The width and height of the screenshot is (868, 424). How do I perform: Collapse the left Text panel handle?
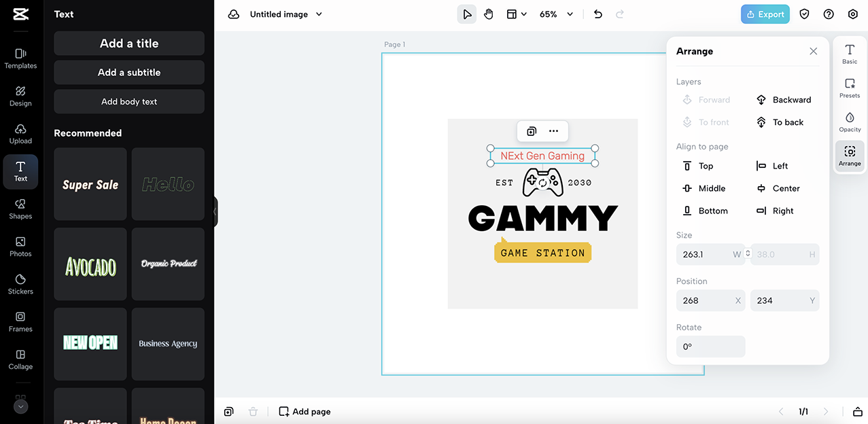coord(215,211)
